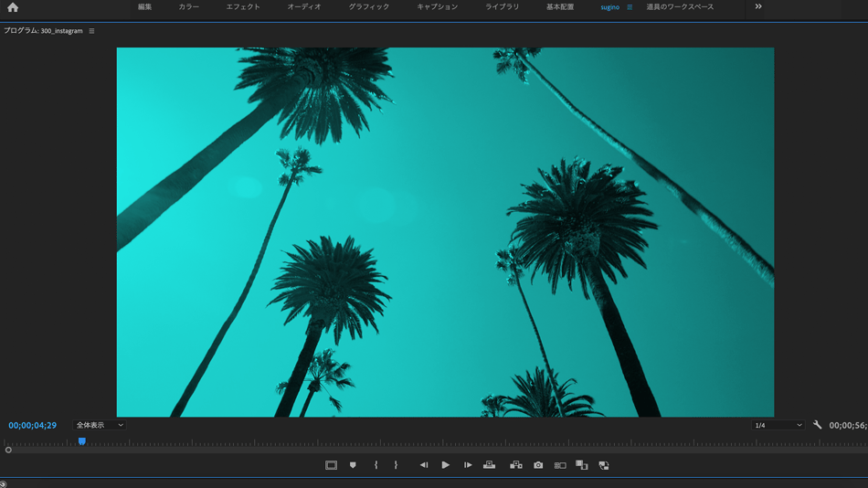868x488 pixels.
Task: Click the blue playhead on the time ruler
Action: coord(81,441)
